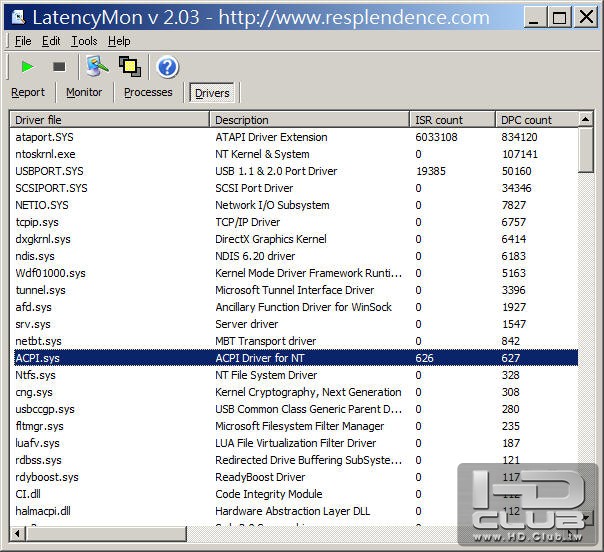The image size is (604, 552).
Task: Select the halmacpi.dll driver row
Action: (x=296, y=511)
